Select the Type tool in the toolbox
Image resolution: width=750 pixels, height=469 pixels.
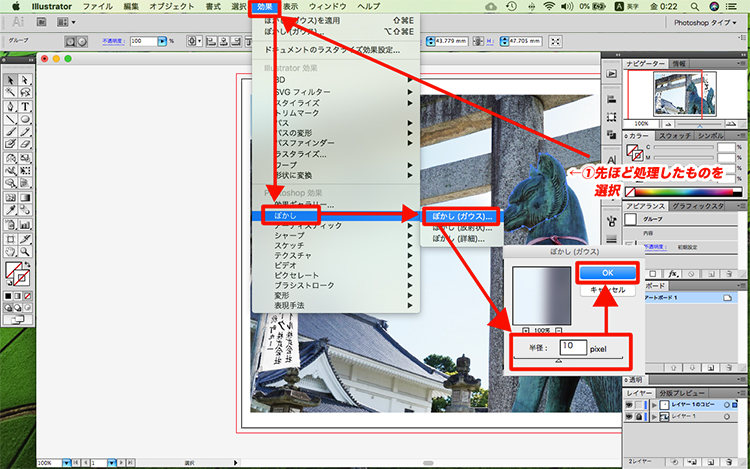(24, 106)
